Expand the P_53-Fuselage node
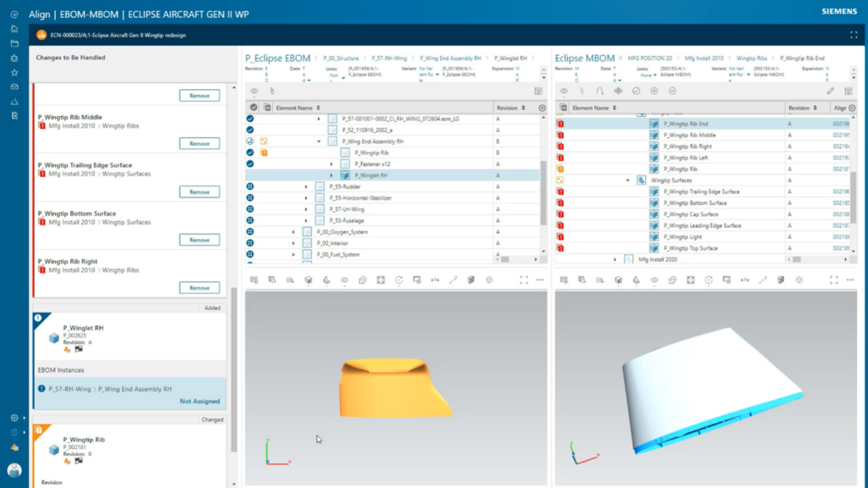The image size is (868, 488). click(x=305, y=221)
